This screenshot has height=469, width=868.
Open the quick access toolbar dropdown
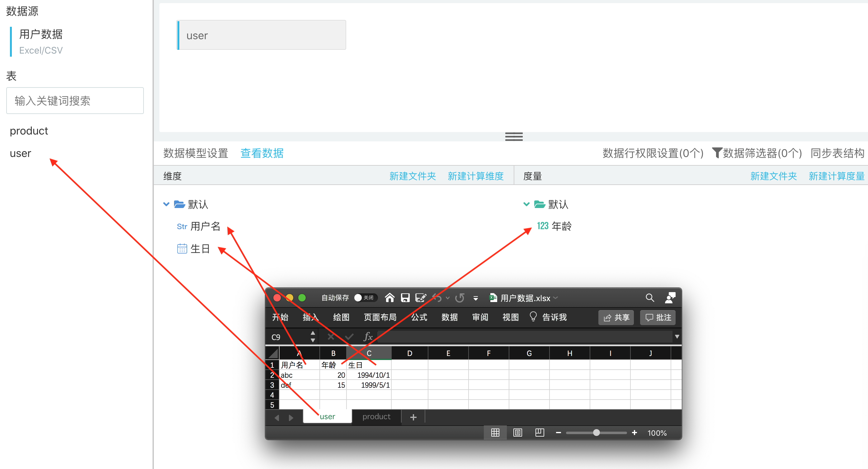tap(475, 298)
